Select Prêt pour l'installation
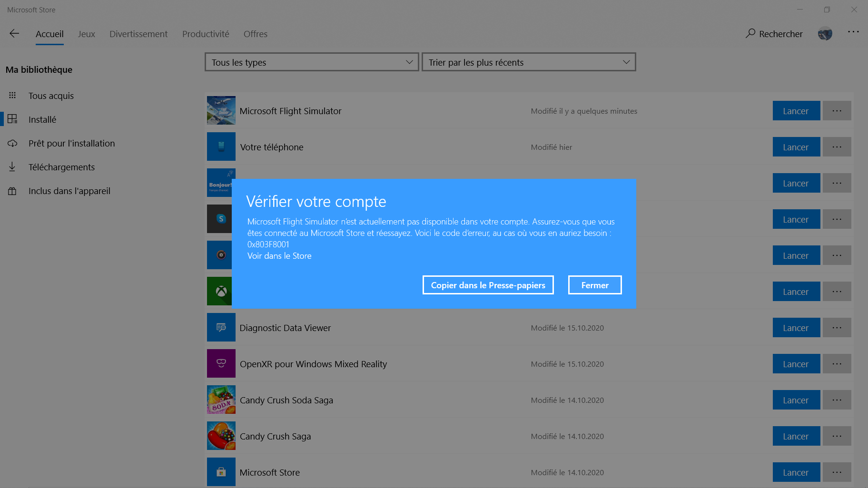868x488 pixels. point(72,143)
